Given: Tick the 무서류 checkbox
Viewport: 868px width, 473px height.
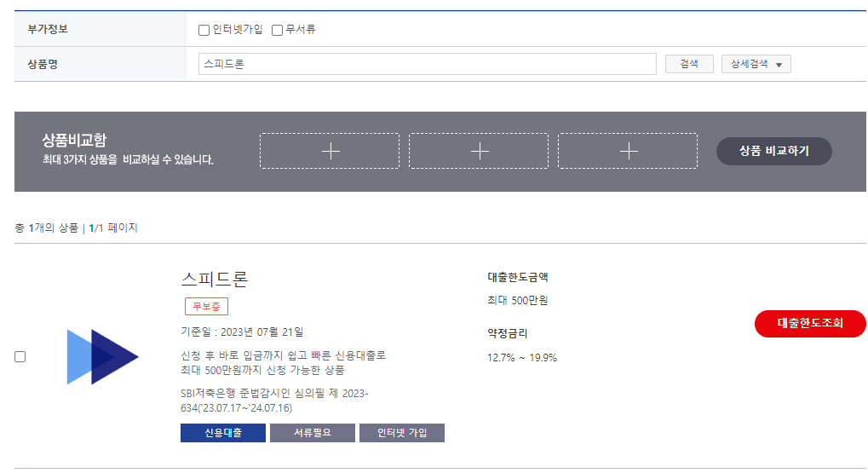Looking at the screenshot, I should (278, 30).
